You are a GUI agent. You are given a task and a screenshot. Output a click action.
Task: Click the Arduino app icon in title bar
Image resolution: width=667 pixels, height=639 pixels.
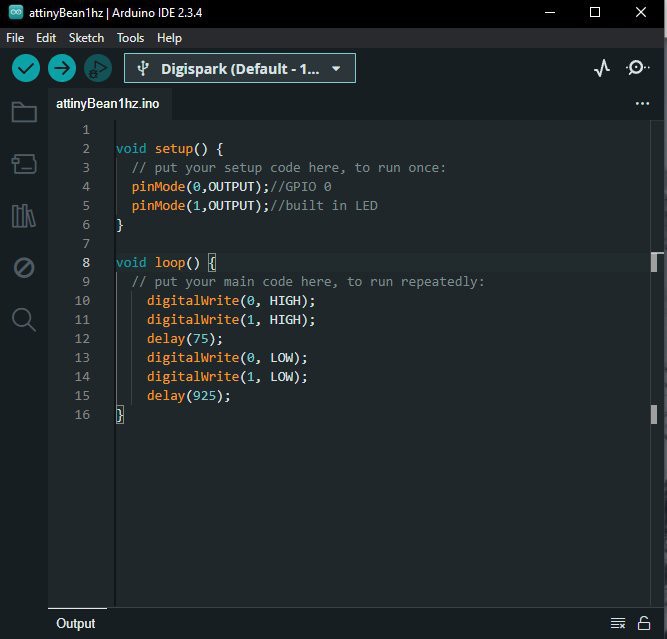[16, 12]
